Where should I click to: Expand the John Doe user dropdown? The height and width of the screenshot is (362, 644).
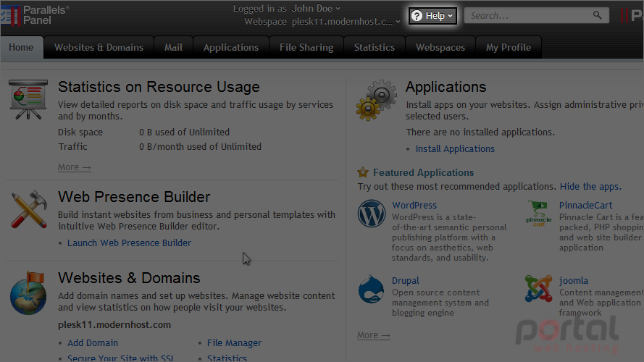point(315,8)
